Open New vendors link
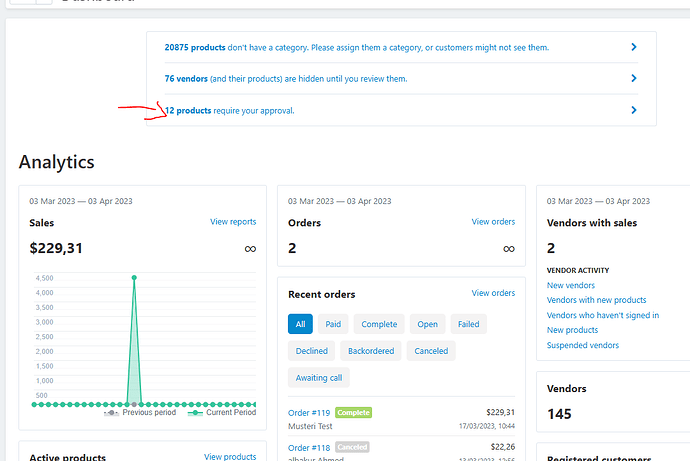 (571, 285)
